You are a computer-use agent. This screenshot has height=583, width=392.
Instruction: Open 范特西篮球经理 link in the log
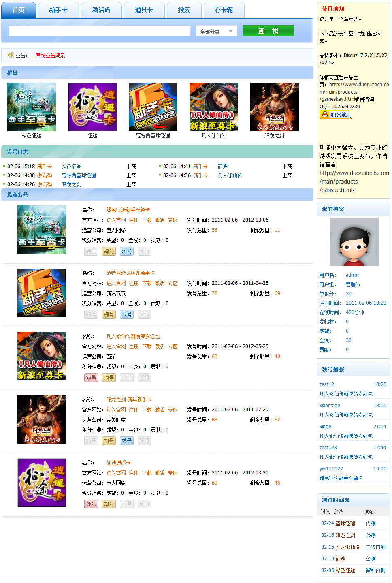[79, 175]
